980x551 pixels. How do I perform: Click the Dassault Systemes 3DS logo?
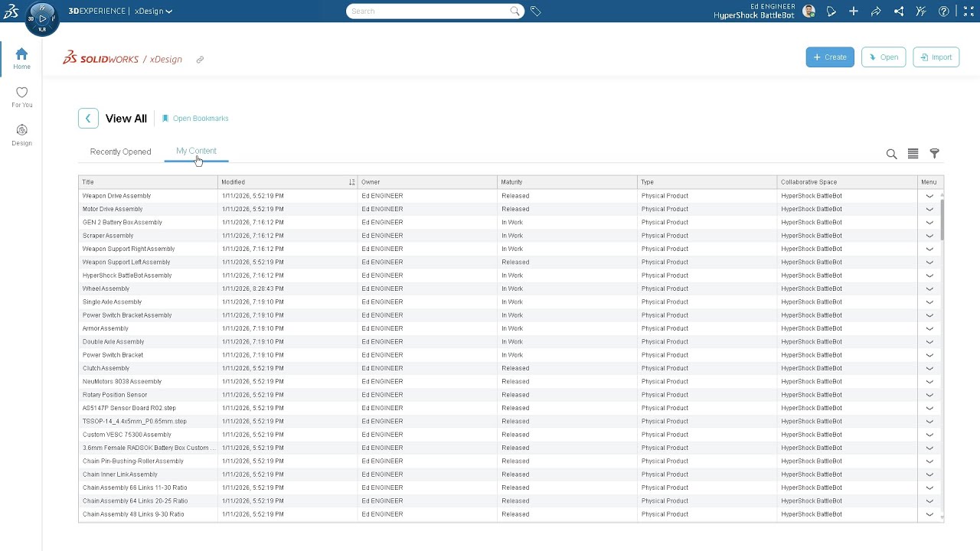tap(11, 11)
